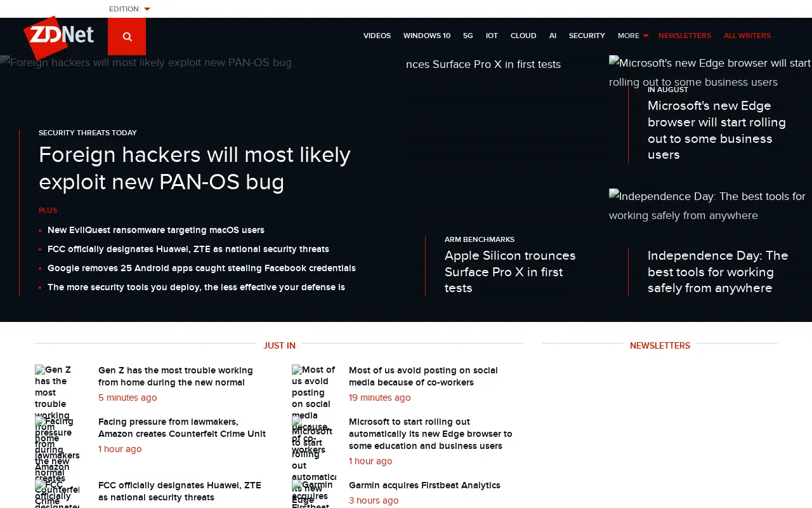Open the Cloud section
This screenshot has width=812, height=508.
(523, 36)
